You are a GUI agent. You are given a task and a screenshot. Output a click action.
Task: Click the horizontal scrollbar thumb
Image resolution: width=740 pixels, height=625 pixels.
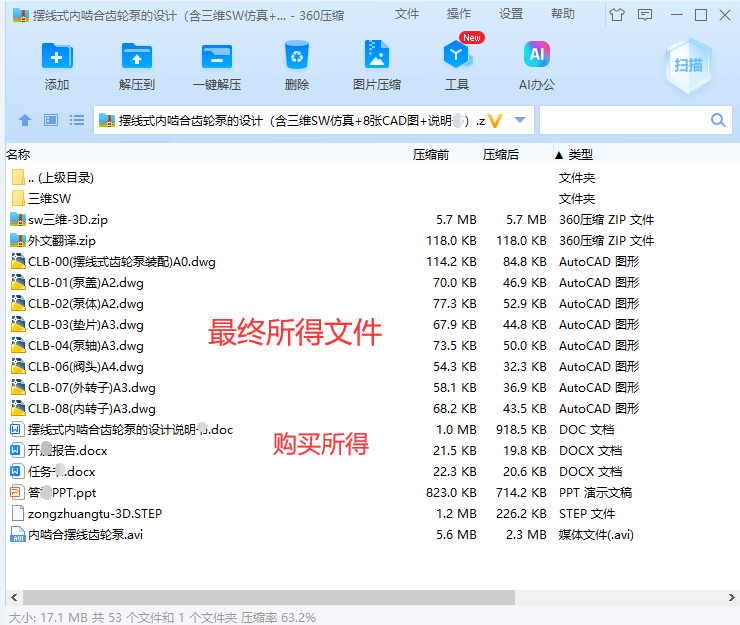click(x=269, y=597)
